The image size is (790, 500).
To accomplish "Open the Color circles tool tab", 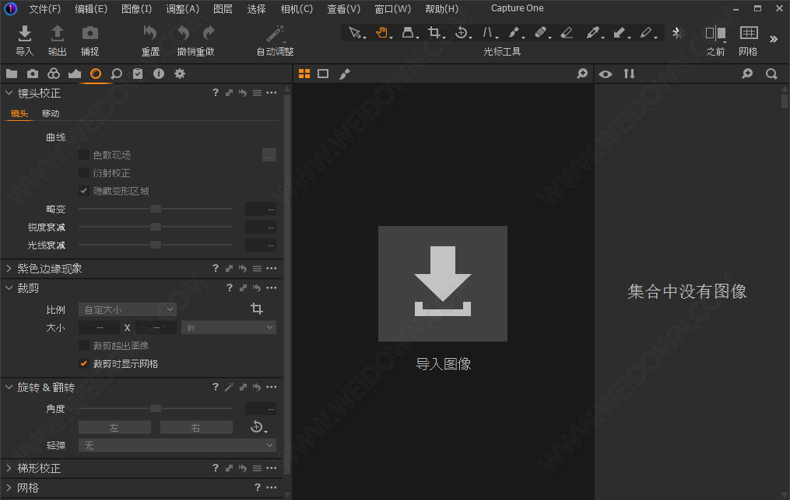I will point(53,74).
